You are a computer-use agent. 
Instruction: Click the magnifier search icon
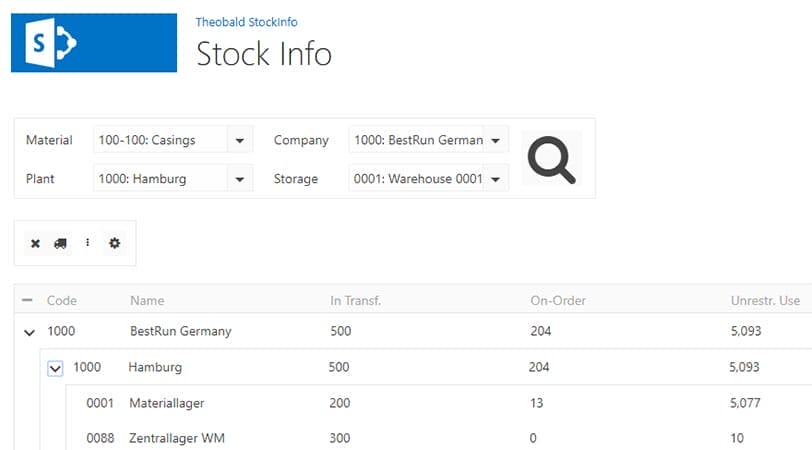tap(551, 159)
